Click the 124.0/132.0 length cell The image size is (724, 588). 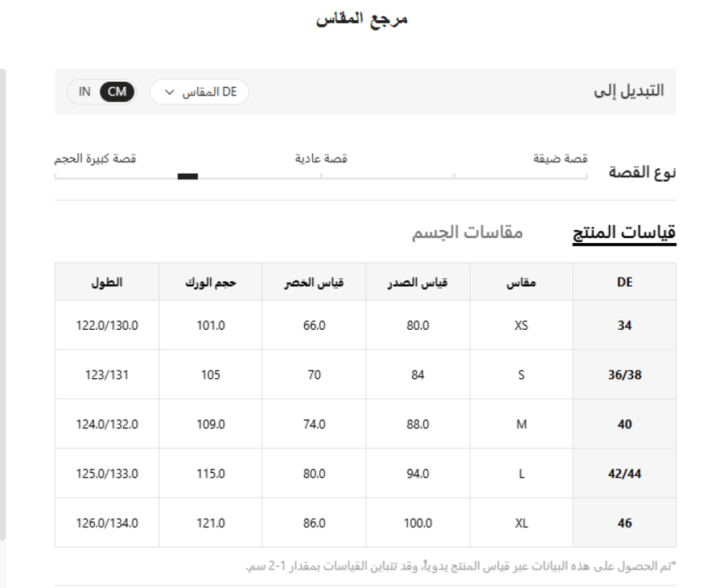click(x=107, y=424)
